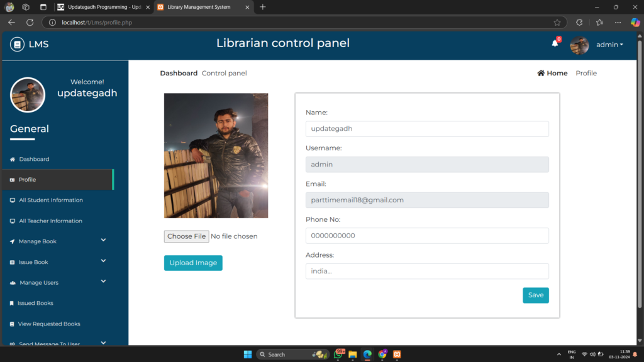Click the LMS logo icon
The width and height of the screenshot is (644, 362).
[17, 45]
